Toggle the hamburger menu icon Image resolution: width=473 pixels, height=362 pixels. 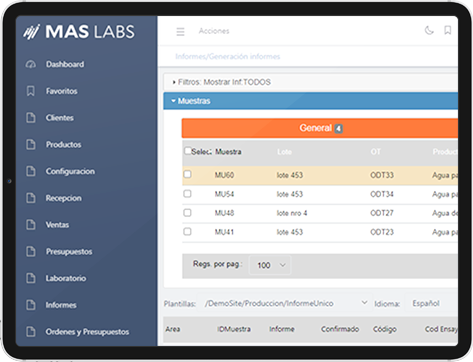pyautogui.click(x=180, y=32)
